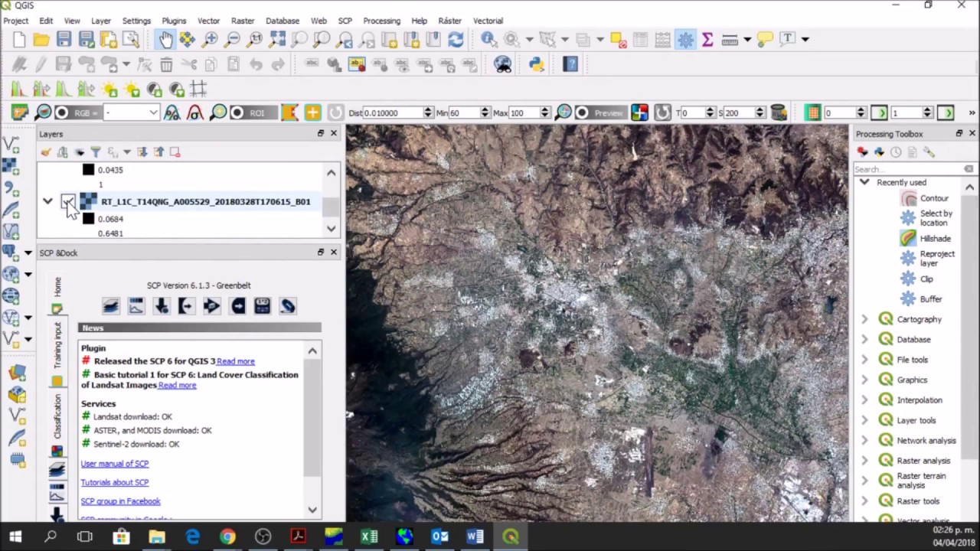Open the Raster menu
This screenshot has height=551, width=980.
click(x=243, y=21)
